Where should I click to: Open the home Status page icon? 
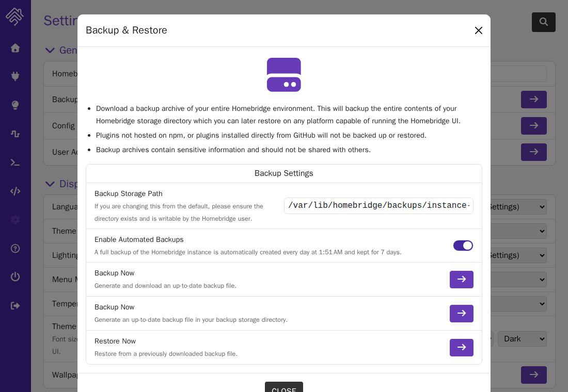15,48
